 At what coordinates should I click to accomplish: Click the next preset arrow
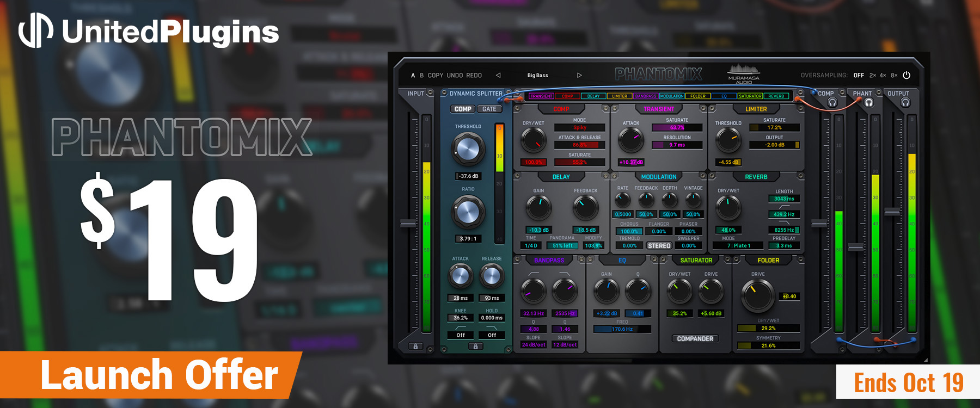click(579, 75)
